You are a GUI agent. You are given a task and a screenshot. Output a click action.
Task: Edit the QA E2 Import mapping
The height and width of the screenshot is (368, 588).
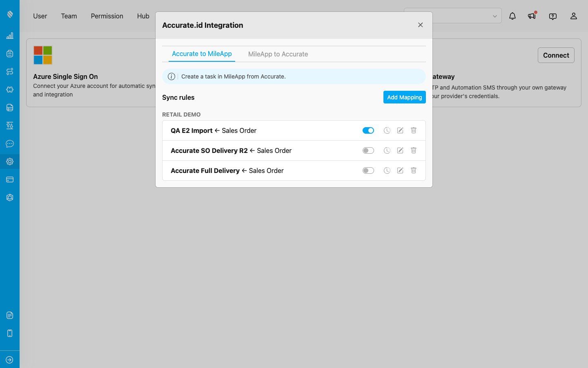400,130
